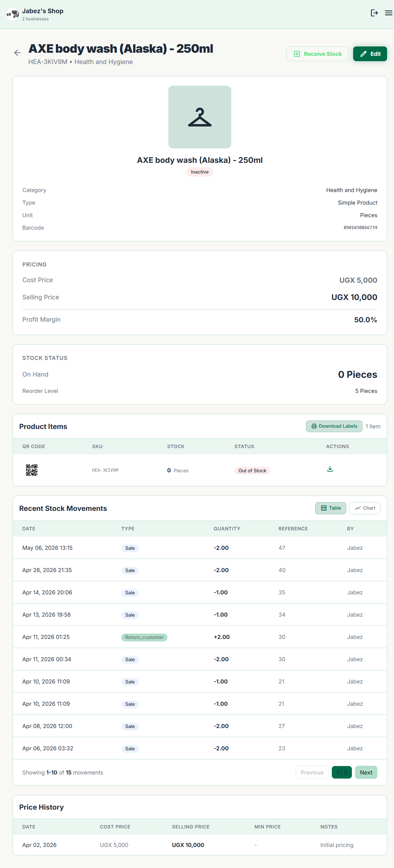This screenshot has height=868, width=394.
Task: Click the Apr 02, 2026 price history date
Action: [x=40, y=845]
